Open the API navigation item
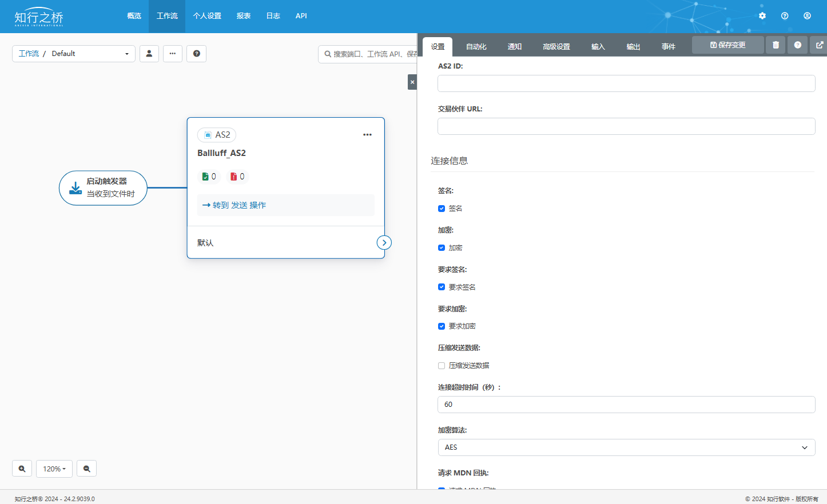827x504 pixels. (301, 16)
